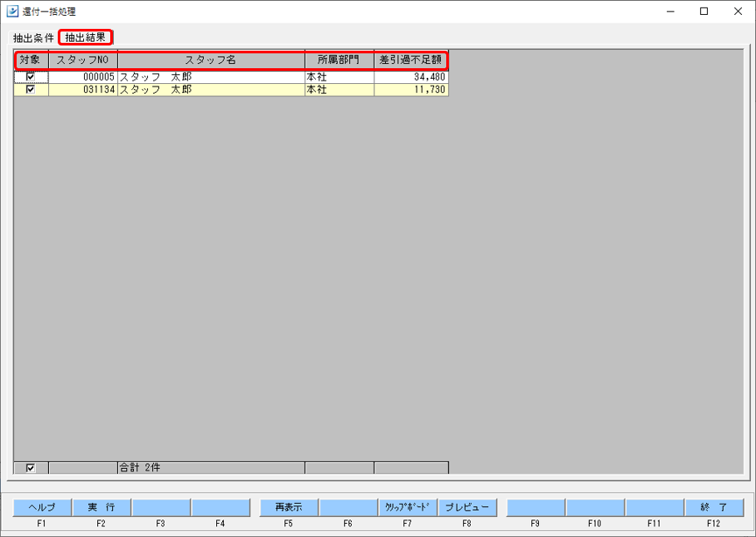Viewport: 756px width, 537px height.
Task: Exit with the 終了 button
Action: [714, 507]
